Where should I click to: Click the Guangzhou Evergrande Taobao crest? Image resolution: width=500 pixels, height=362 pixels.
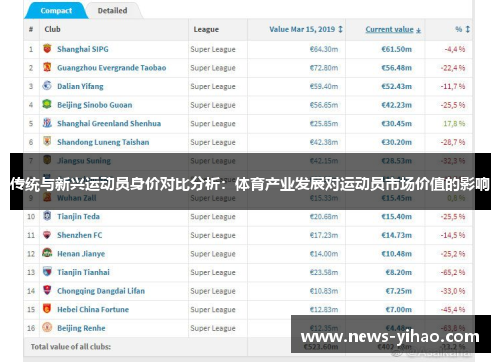pyautogui.click(x=47, y=67)
